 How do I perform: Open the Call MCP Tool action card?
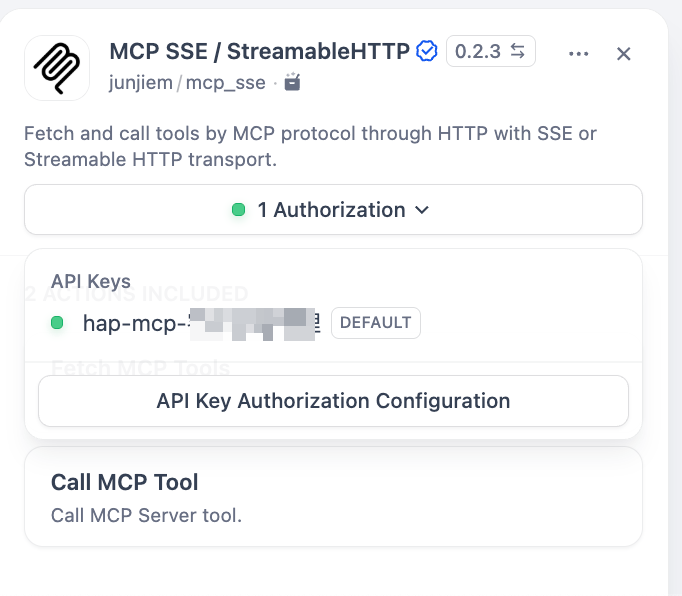point(333,497)
